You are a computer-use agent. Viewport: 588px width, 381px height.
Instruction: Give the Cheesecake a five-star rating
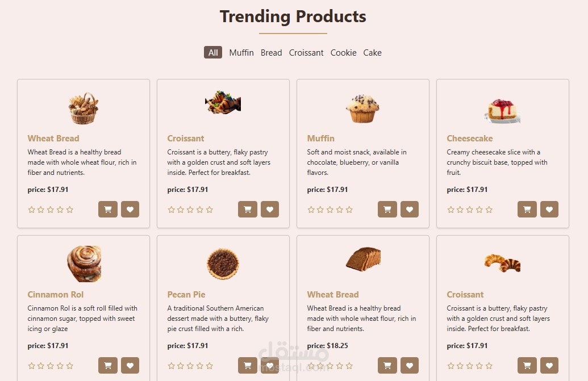pyautogui.click(x=489, y=210)
